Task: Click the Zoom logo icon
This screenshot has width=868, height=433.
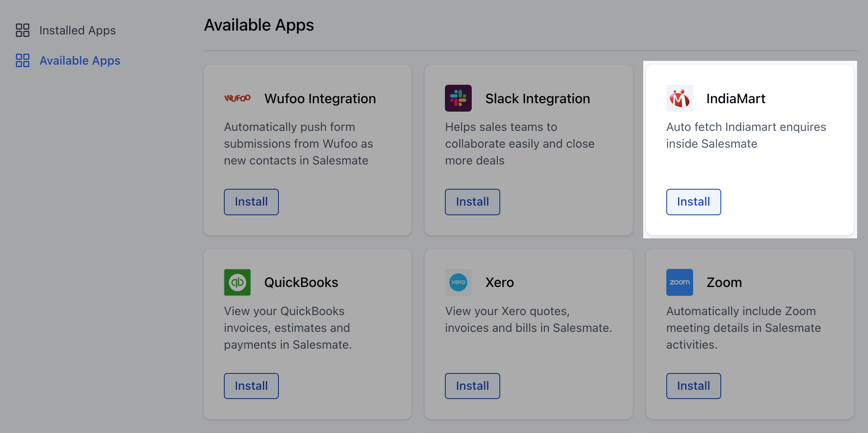Action: click(x=680, y=282)
